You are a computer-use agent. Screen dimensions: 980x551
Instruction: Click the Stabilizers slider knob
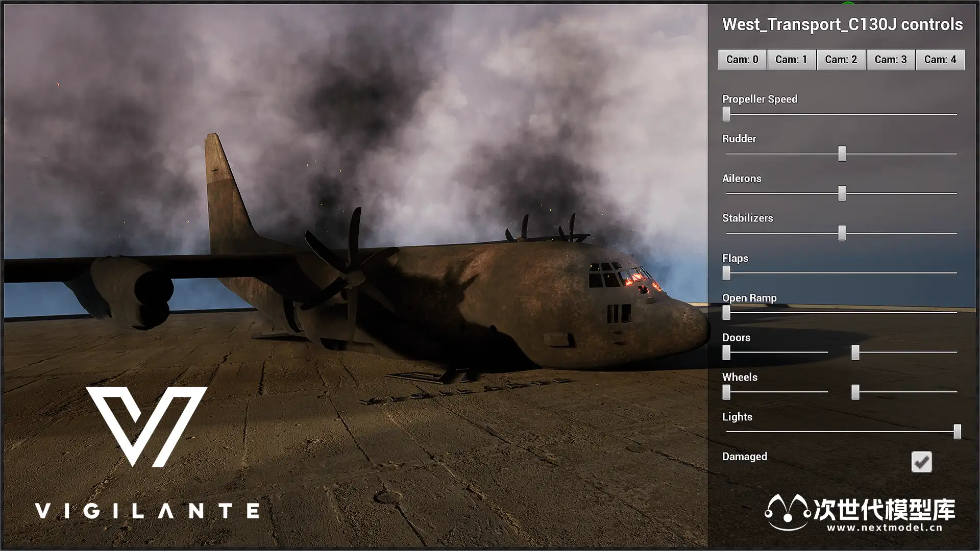coord(842,233)
